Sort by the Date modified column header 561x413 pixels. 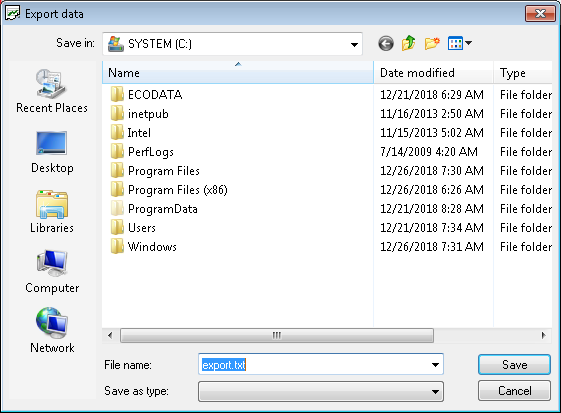tap(434, 73)
